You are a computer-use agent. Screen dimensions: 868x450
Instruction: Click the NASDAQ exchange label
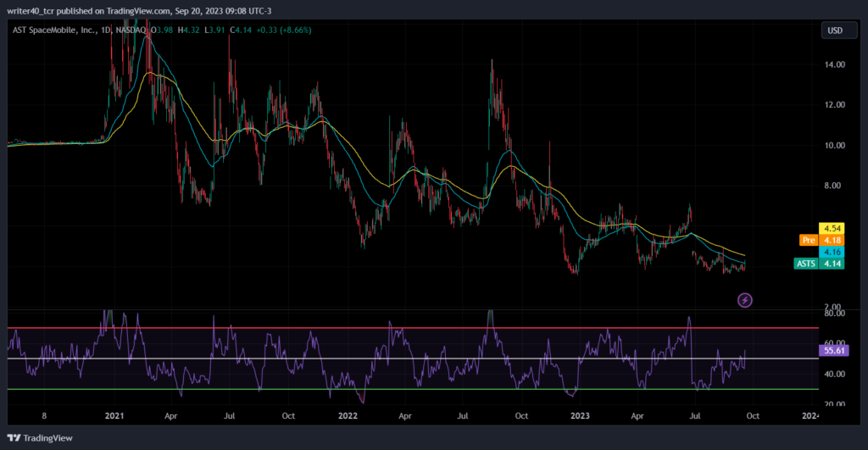[131, 30]
